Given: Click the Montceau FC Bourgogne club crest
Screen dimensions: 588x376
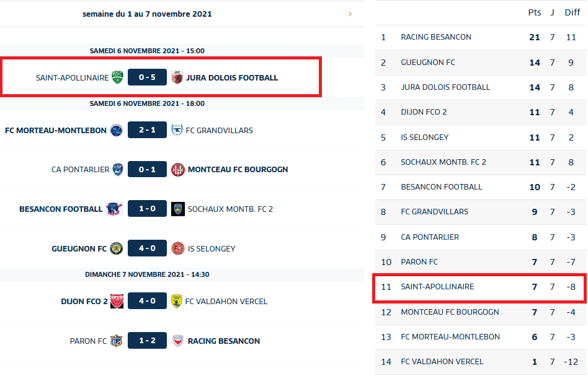Looking at the screenshot, I should 178,169.
